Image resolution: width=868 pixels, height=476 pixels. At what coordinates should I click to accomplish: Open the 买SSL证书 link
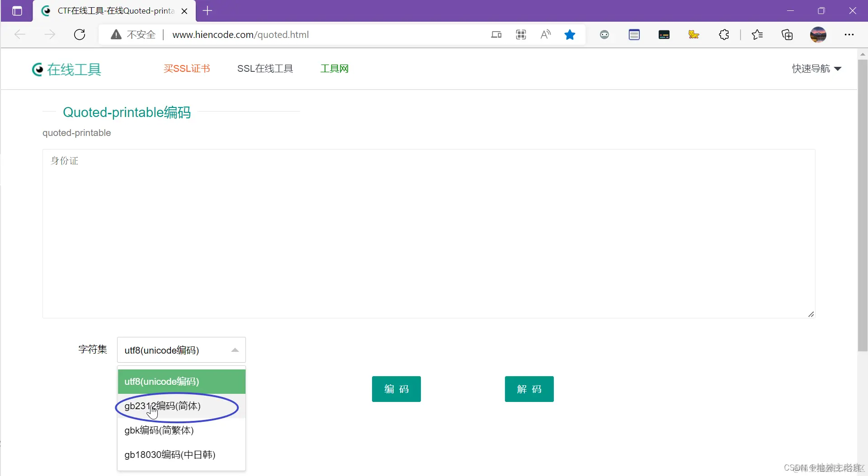tap(187, 69)
